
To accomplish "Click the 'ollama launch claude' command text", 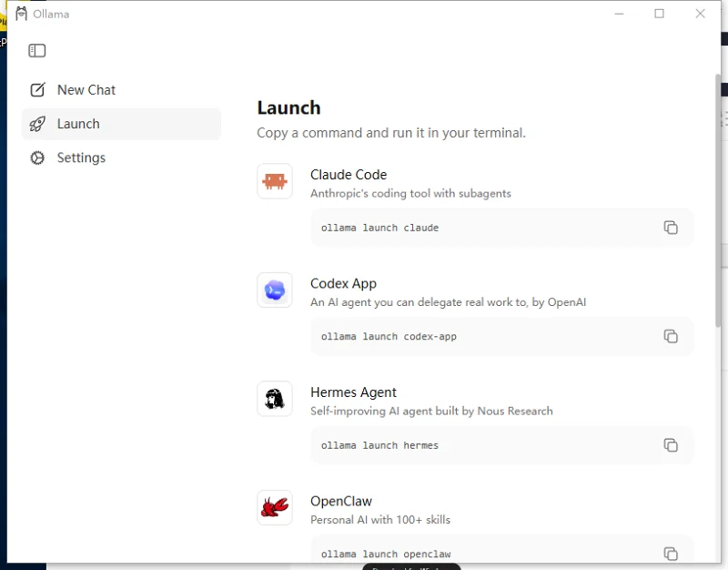I will (379, 229).
